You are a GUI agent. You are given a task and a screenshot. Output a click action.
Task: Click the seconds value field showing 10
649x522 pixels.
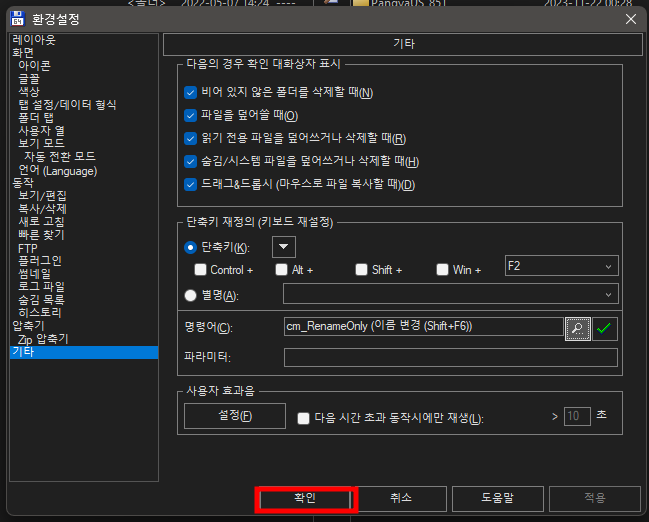577,416
